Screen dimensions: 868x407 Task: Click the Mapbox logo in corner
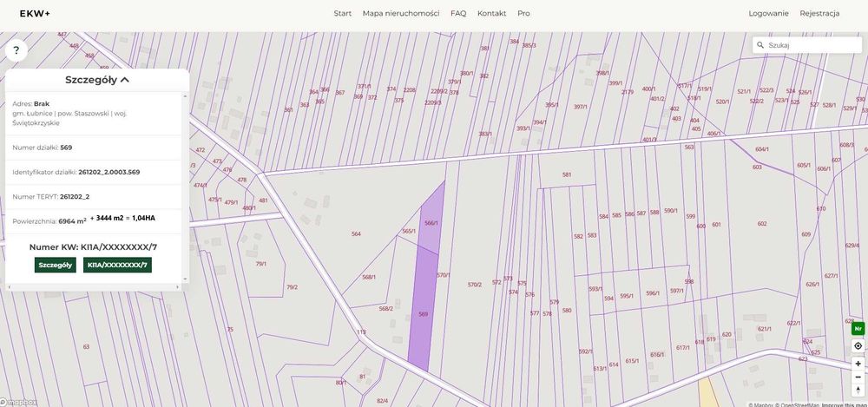19,403
